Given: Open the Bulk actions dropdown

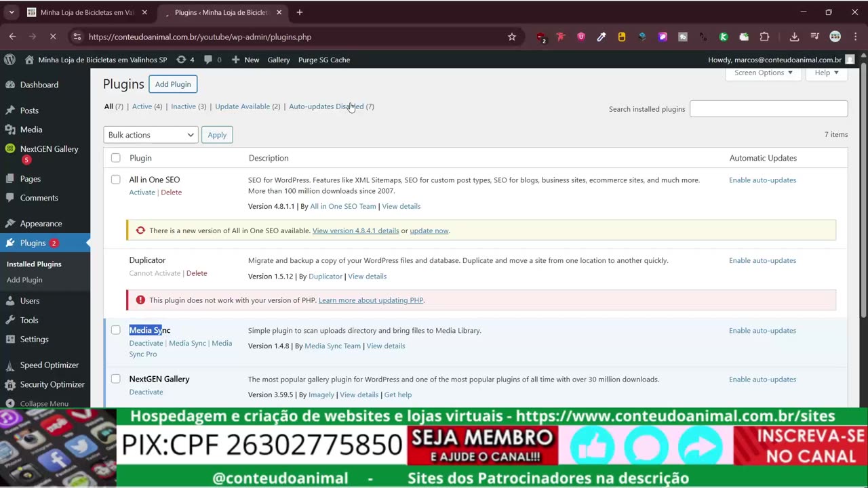Looking at the screenshot, I should tap(151, 135).
